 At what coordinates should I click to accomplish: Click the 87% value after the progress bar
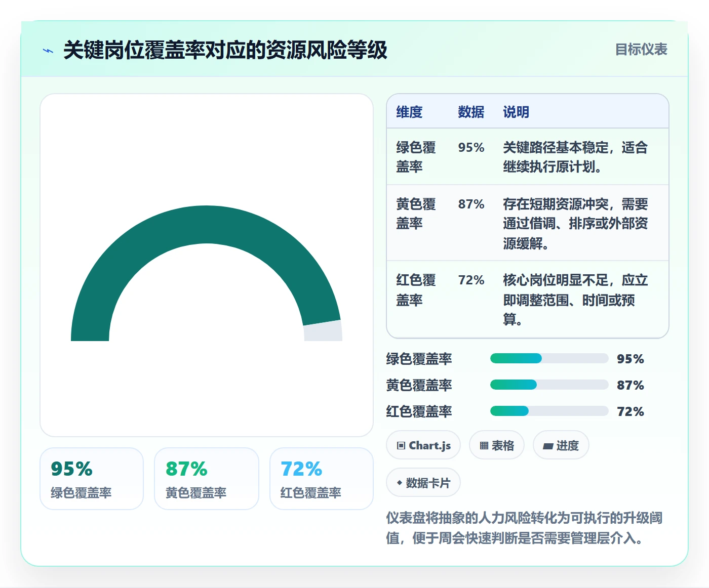click(x=631, y=386)
